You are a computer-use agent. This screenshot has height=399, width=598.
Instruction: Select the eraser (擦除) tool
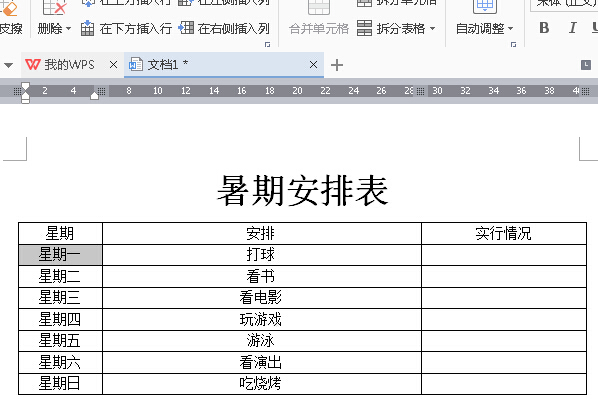10,19
